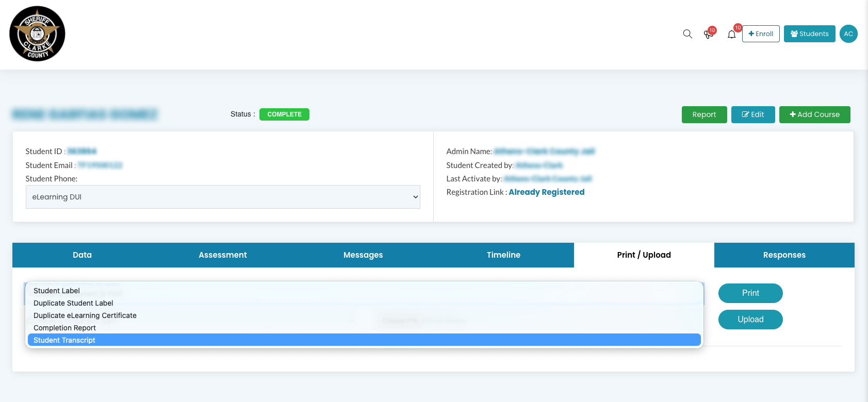
Task: Click the green Report button
Action: (704, 114)
